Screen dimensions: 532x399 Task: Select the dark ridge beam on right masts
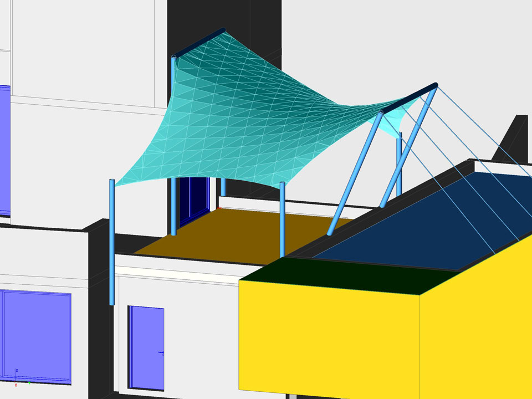click(410, 99)
